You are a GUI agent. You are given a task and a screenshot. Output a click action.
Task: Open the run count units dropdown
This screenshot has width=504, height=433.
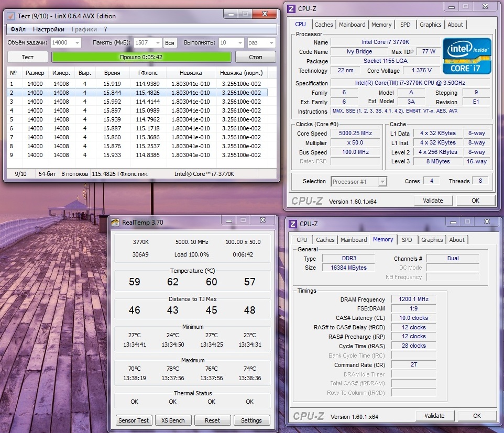pos(271,43)
